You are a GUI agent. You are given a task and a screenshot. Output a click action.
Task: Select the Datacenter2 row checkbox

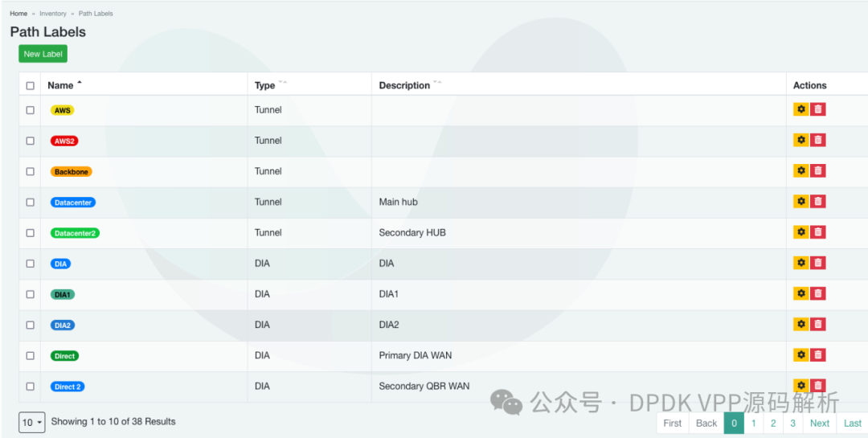click(x=31, y=233)
